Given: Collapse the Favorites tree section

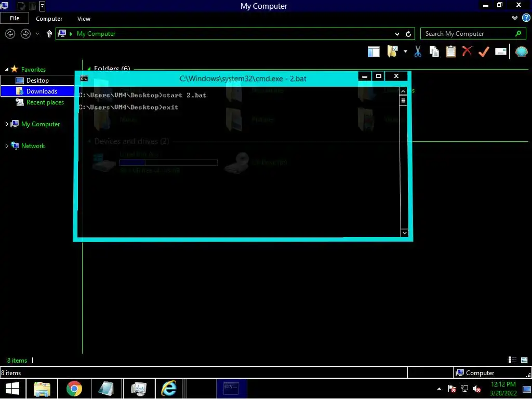Looking at the screenshot, I should coord(6,69).
